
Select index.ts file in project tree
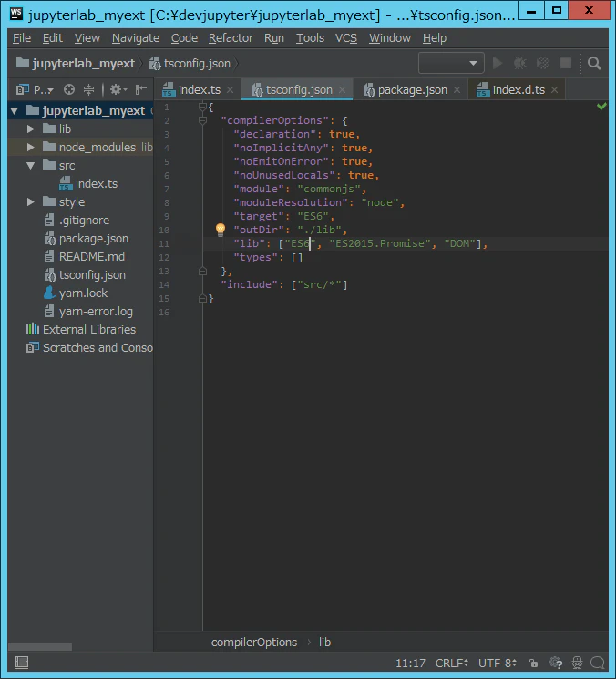pyautogui.click(x=87, y=183)
